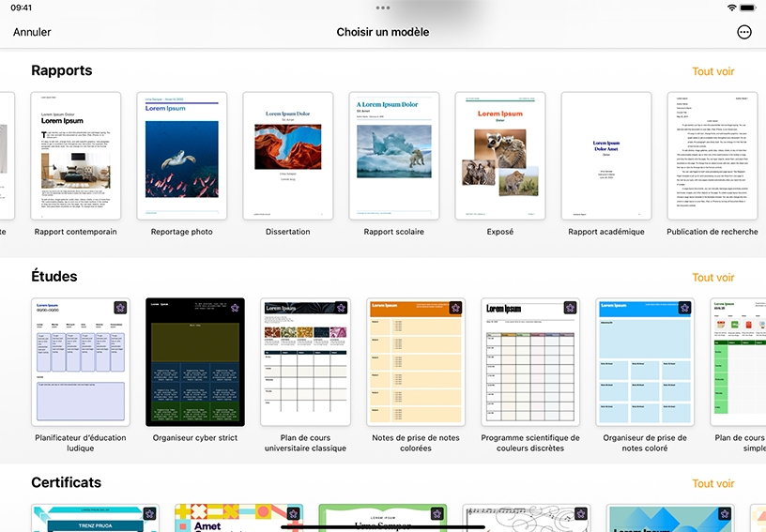Viewport: 766px width, 532px height.
Task: Click the Choisir un modèle title
Action: (383, 32)
